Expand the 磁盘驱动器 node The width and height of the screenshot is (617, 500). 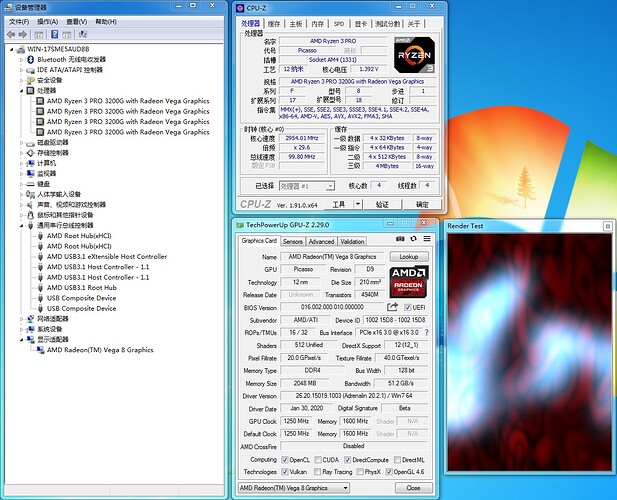tap(21, 143)
